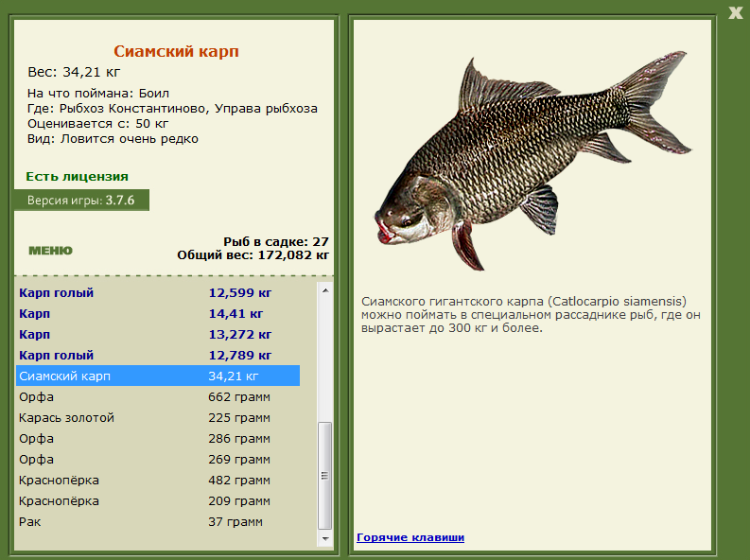The image size is (750, 560).
Task: Select Орфа 269 грамм row
Action: coord(158,459)
